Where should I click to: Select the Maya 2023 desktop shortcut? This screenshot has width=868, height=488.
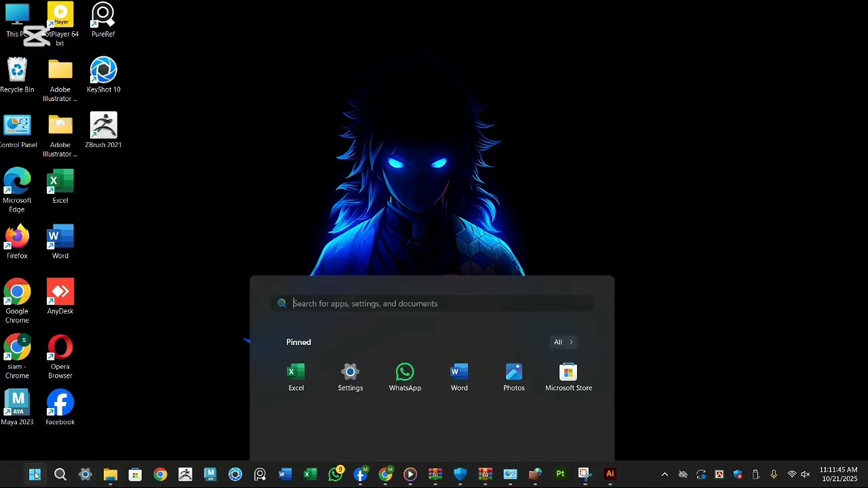click(17, 408)
